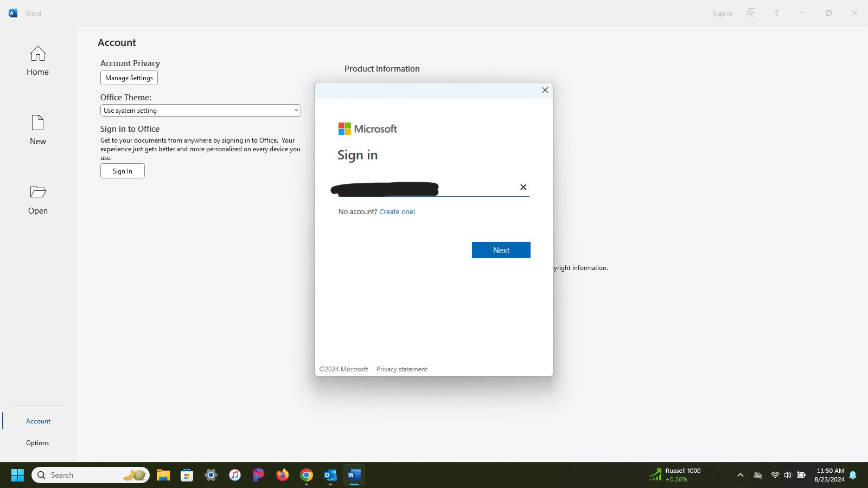Viewport: 868px width, 488px height.
Task: Click the taskbar Search box
Action: coord(91,475)
